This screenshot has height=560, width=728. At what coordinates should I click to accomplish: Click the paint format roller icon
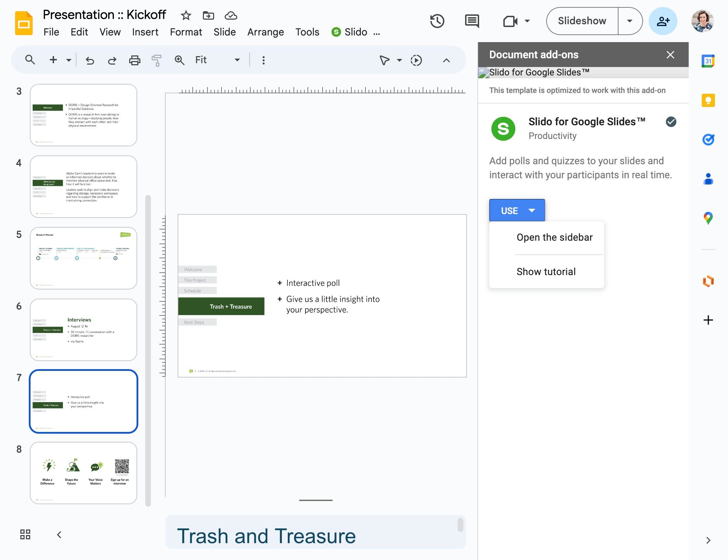pyautogui.click(x=157, y=60)
